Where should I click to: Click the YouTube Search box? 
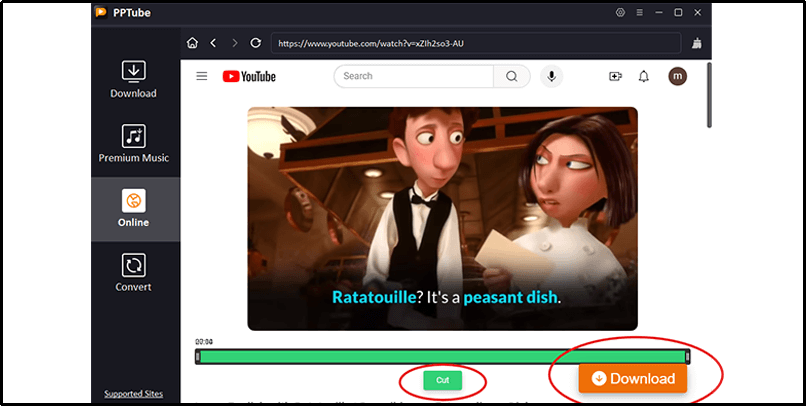point(414,76)
